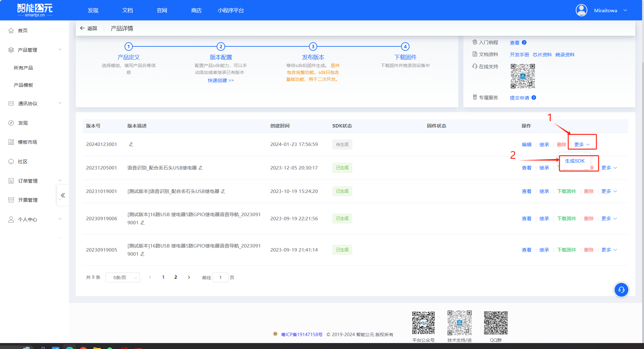Screen dimensions: 644x349
Task: Click the 平台公众号 QR code
Action: click(423, 323)
